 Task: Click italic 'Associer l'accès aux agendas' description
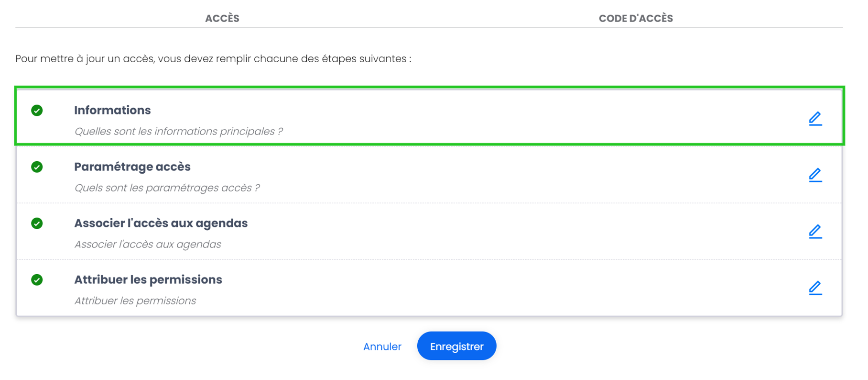click(x=148, y=244)
